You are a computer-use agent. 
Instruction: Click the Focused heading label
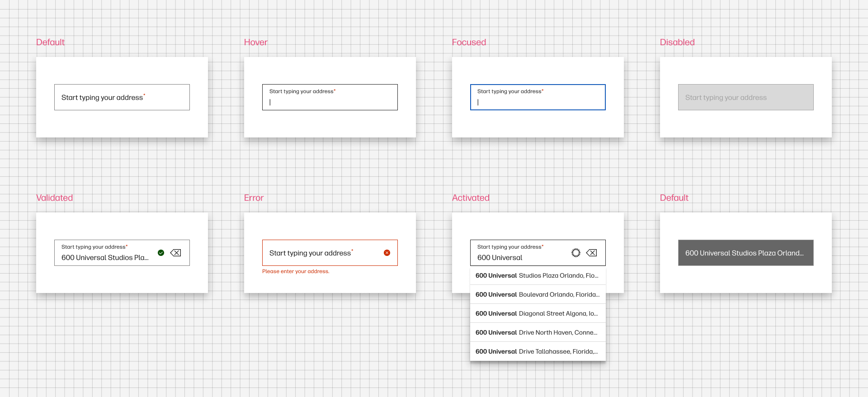[469, 42]
